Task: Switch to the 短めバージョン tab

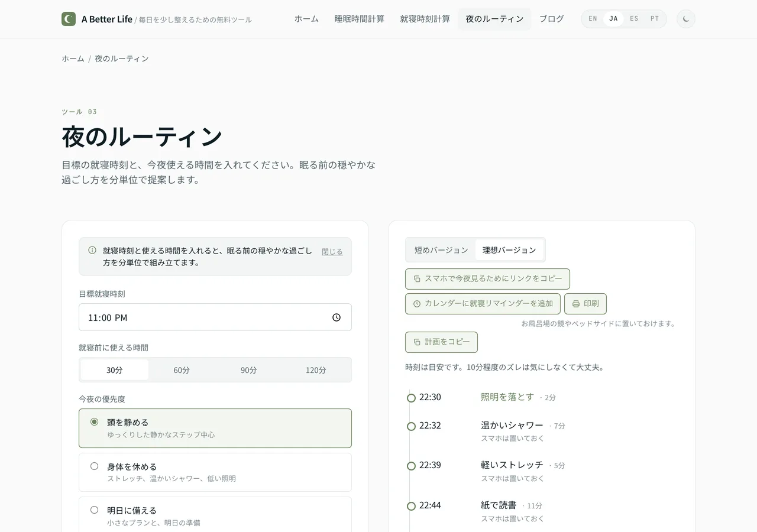Action: (441, 250)
